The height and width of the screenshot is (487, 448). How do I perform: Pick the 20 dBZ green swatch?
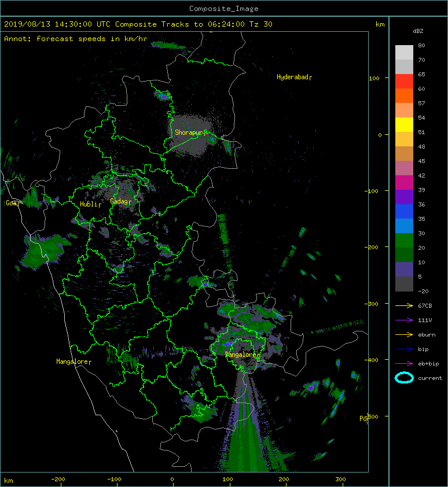(x=404, y=240)
